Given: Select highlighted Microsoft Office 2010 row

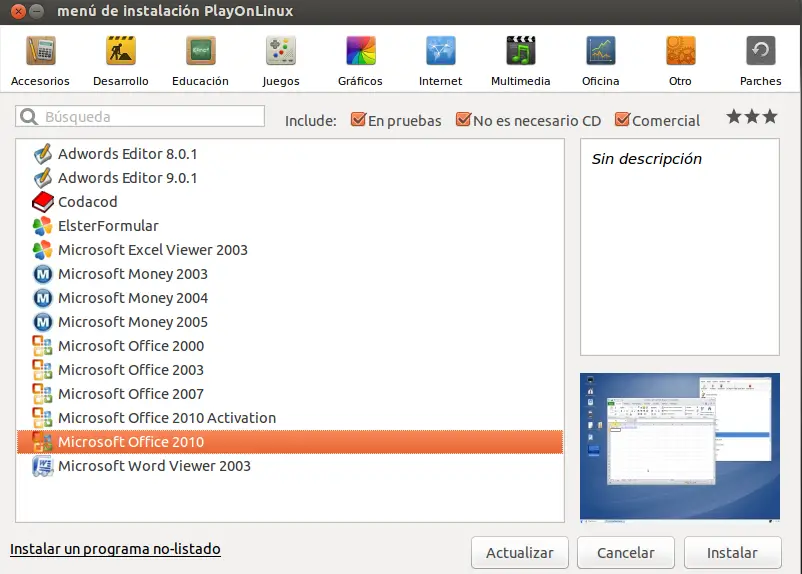Looking at the screenshot, I should pos(290,442).
